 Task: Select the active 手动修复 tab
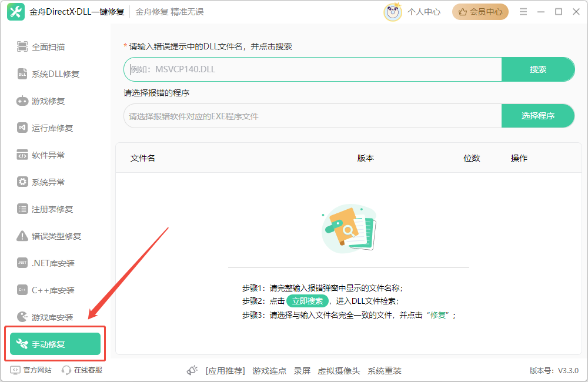point(55,344)
